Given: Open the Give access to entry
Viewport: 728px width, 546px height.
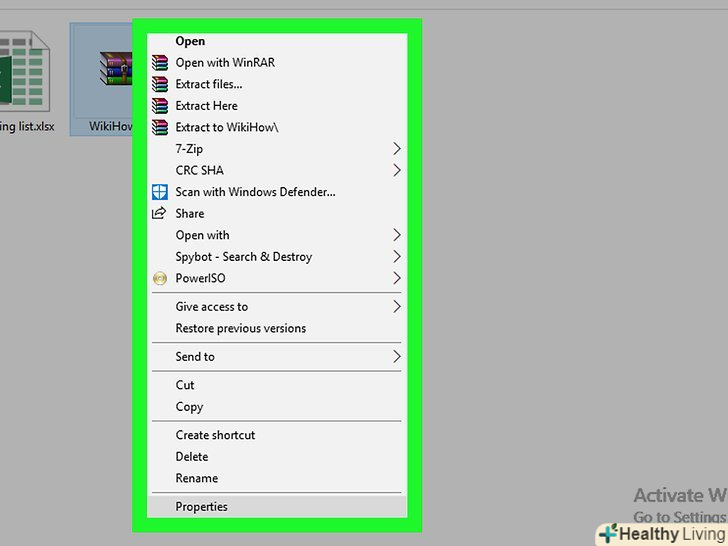Looking at the screenshot, I should (277, 306).
